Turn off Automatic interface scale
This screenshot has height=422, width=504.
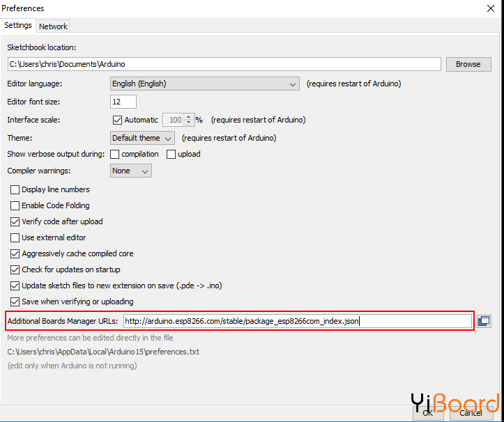117,120
